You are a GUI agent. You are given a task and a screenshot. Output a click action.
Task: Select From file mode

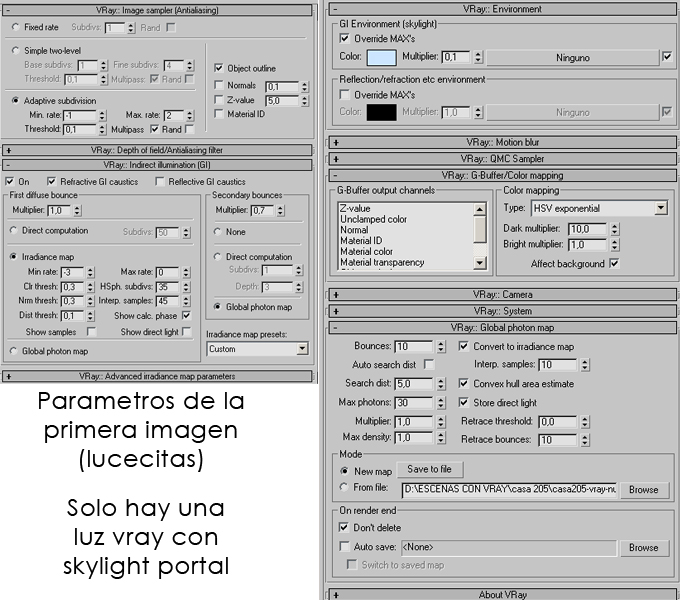point(344,487)
